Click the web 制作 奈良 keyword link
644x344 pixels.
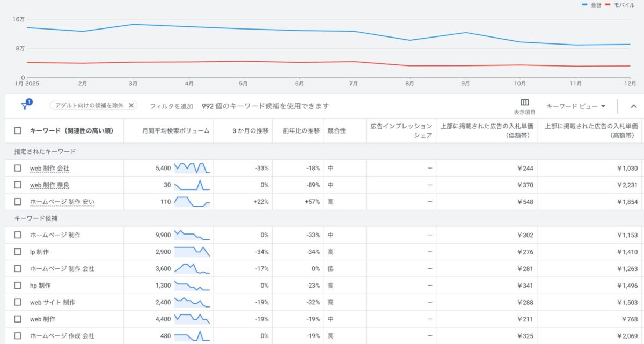[x=49, y=185]
